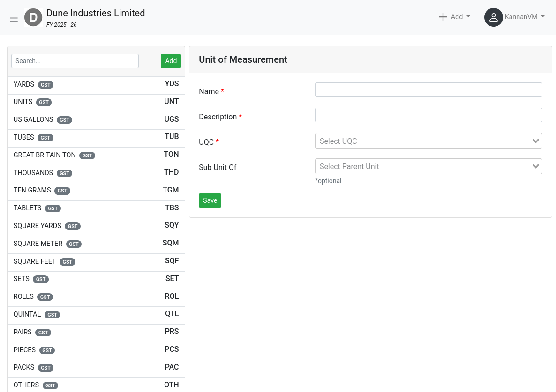
Task: Select the TUBES unit row
Action: point(96,139)
